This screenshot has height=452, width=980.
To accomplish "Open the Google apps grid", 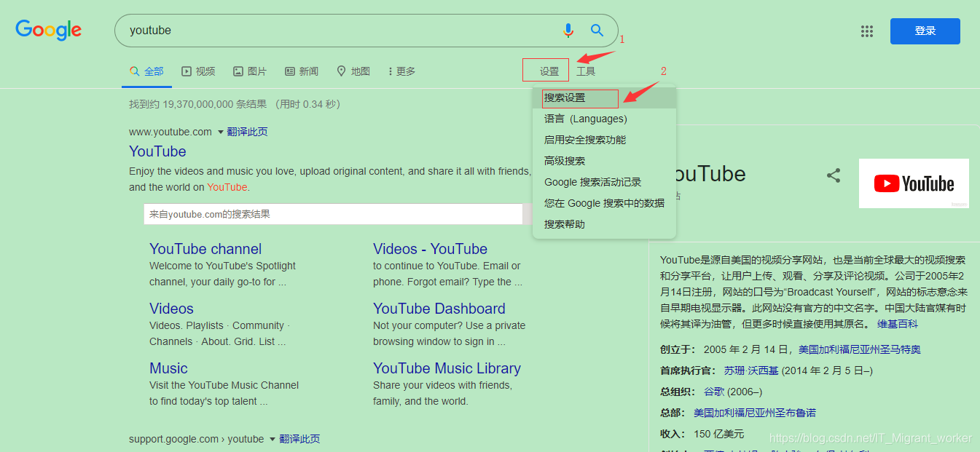I will 867,31.
